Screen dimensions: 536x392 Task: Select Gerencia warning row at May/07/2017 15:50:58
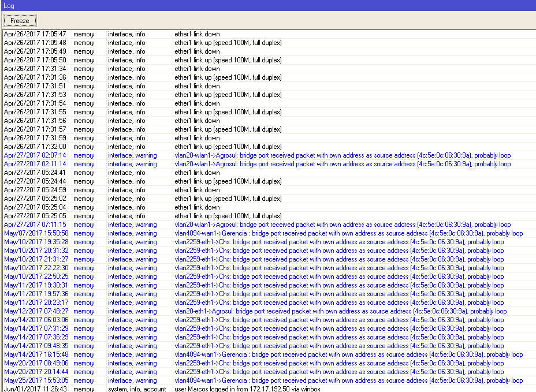pos(269,233)
